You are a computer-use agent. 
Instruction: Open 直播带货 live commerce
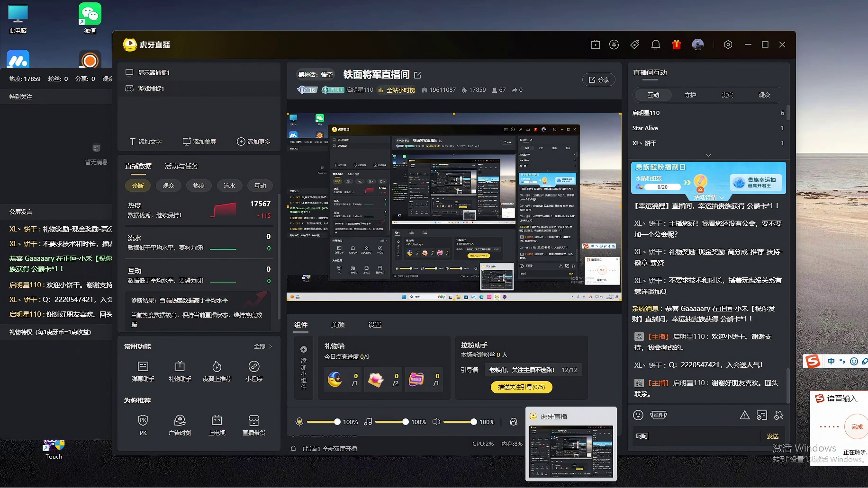point(254,425)
